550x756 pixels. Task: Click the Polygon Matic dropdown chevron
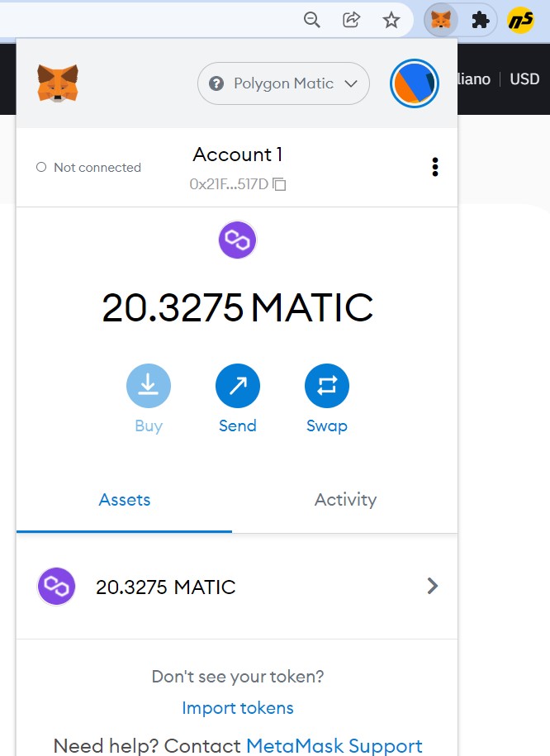click(351, 83)
